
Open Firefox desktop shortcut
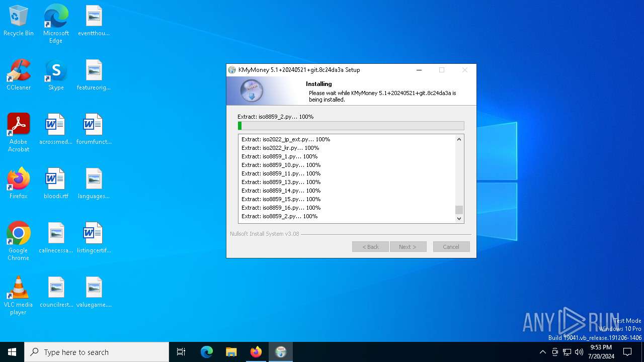(19, 184)
